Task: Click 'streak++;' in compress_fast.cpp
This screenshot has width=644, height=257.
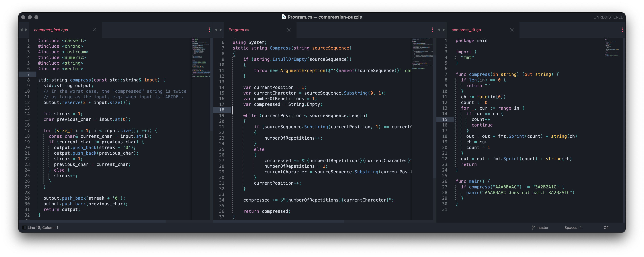Action: (x=66, y=176)
